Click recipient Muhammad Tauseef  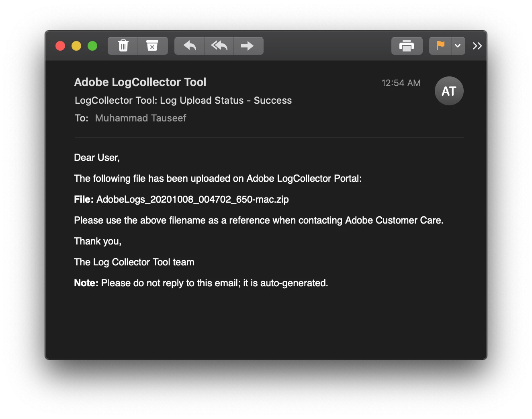coord(141,118)
